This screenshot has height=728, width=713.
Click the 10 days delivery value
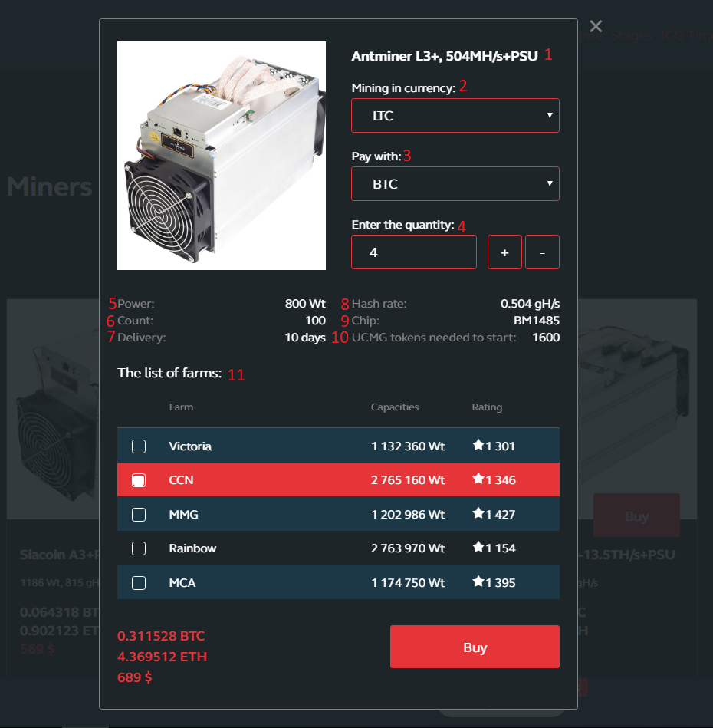[305, 338]
